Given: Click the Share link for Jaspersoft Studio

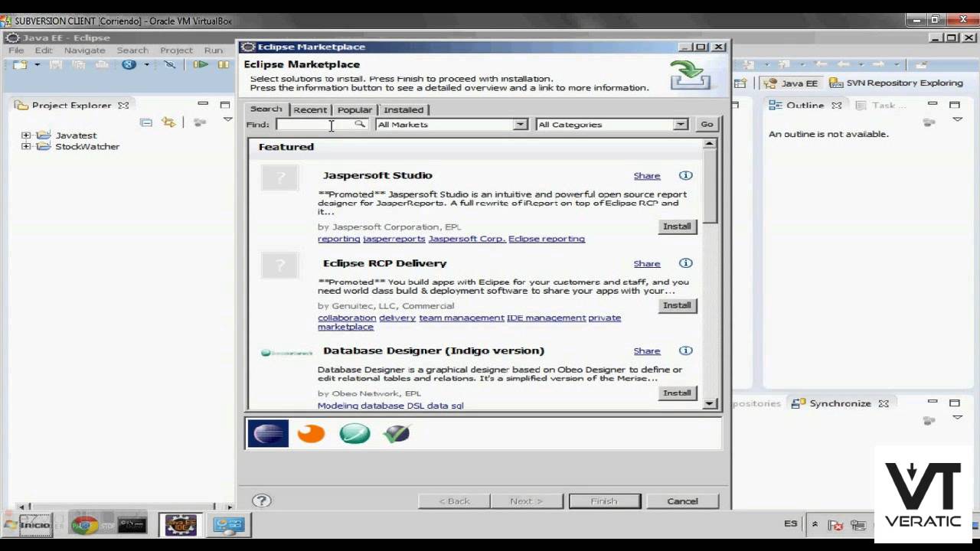Looking at the screenshot, I should [x=647, y=176].
